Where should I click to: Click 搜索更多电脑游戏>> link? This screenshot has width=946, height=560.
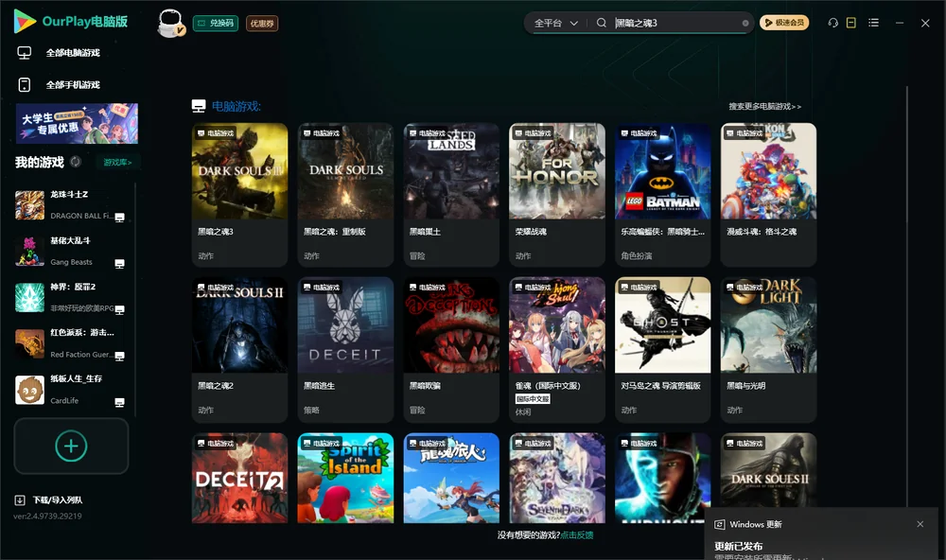764,106
